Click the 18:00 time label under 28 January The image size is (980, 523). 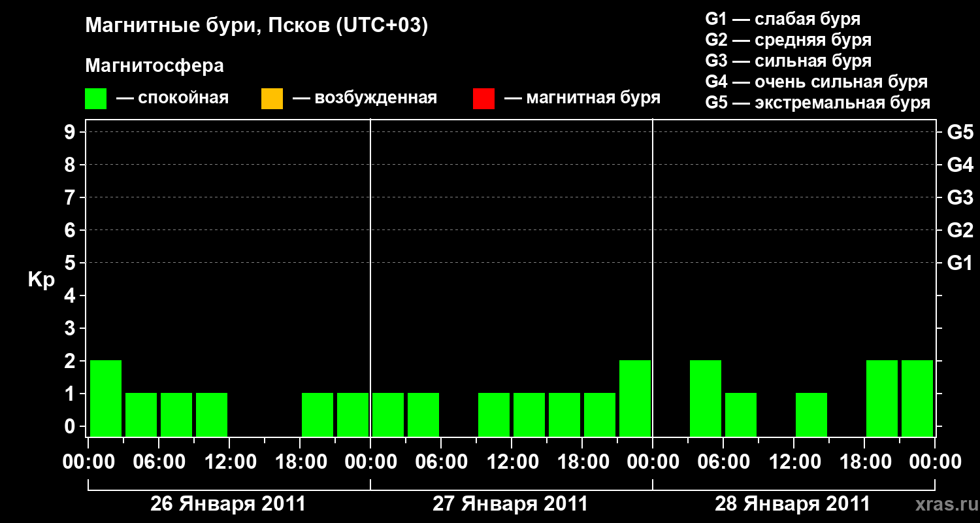click(864, 462)
